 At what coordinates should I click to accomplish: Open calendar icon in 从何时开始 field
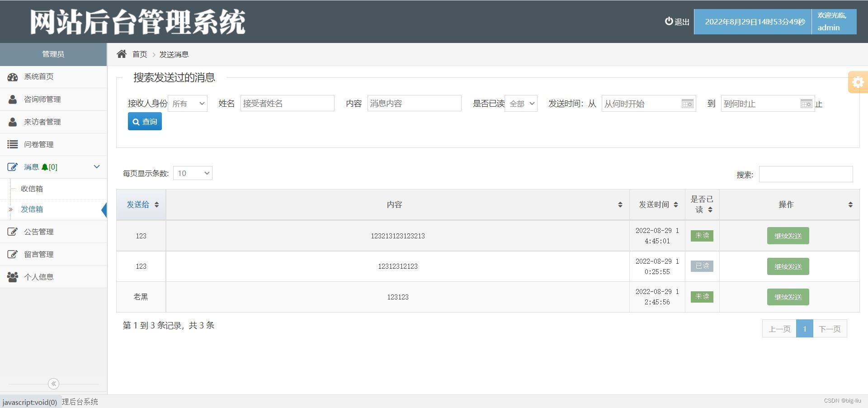point(687,104)
